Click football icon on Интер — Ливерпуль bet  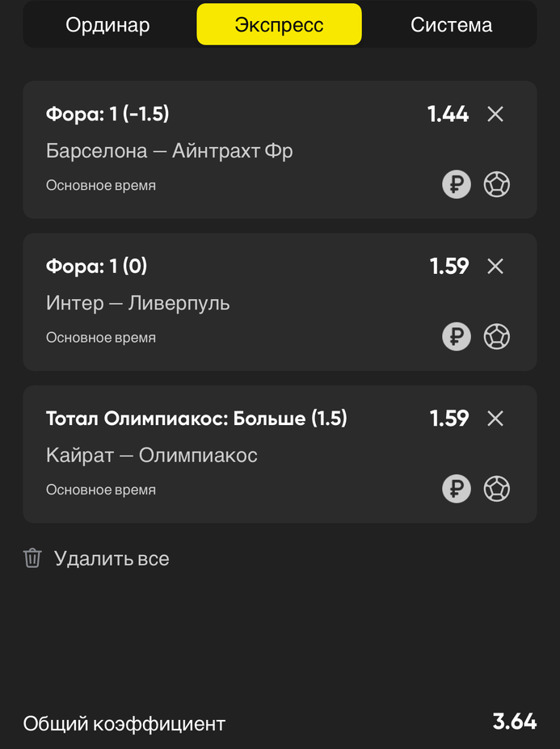(x=497, y=337)
